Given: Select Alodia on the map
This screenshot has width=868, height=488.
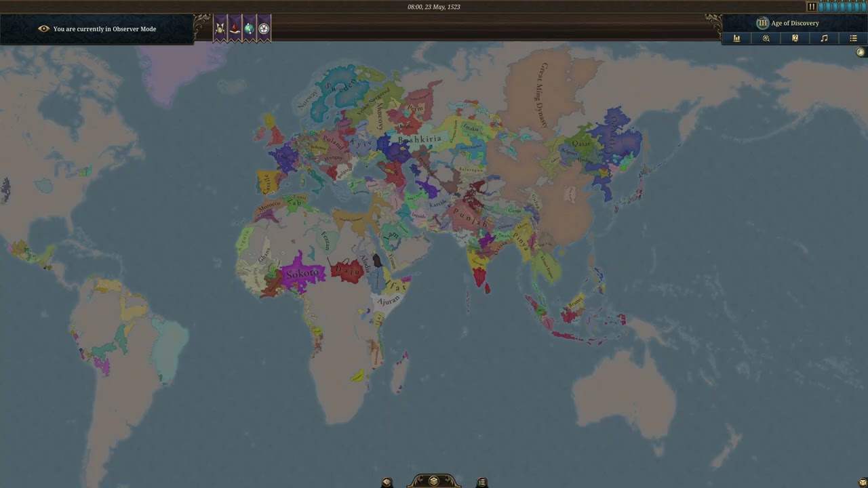Looking at the screenshot, I should pyautogui.click(x=366, y=262).
